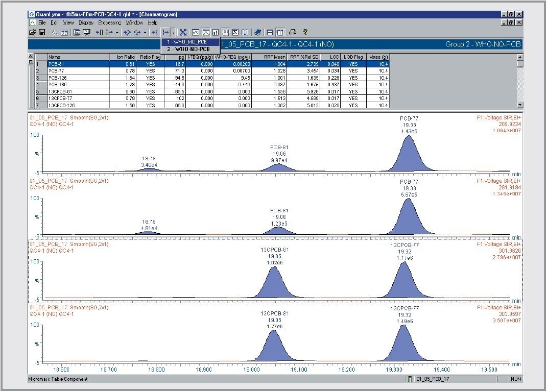Screen dimensions: 547x392
Task: Go to next sample vial icon
Action: 109,33
